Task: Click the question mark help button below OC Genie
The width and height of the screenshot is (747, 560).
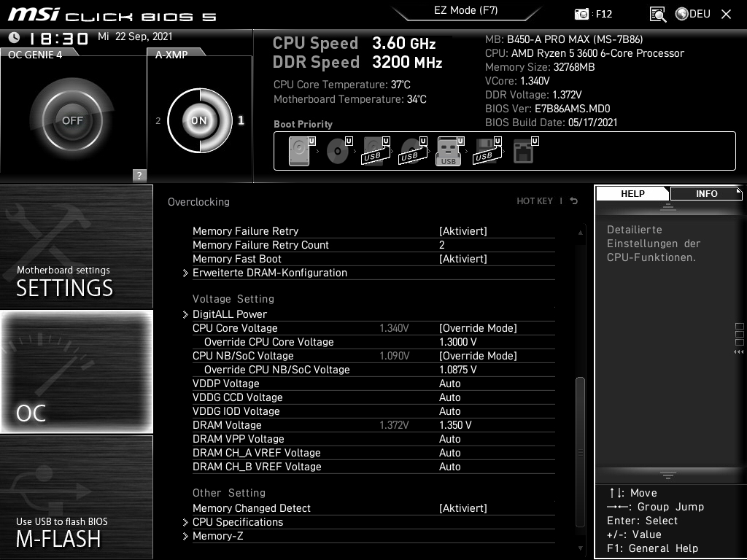Action: coord(139,175)
